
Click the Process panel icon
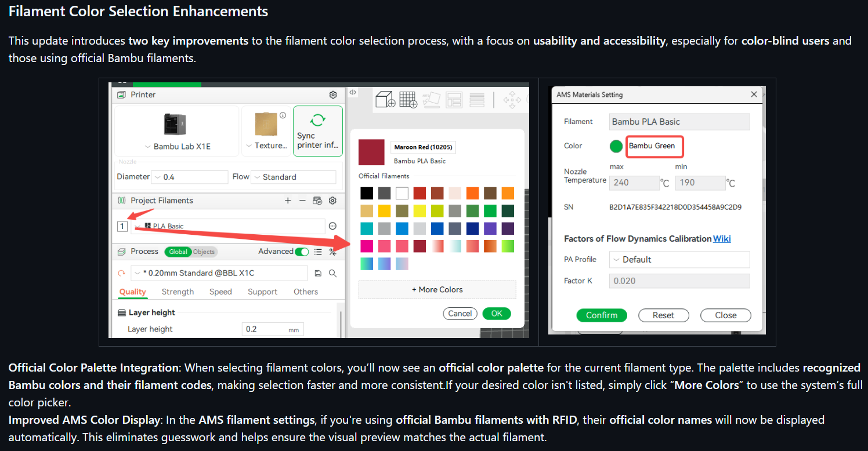tap(121, 252)
